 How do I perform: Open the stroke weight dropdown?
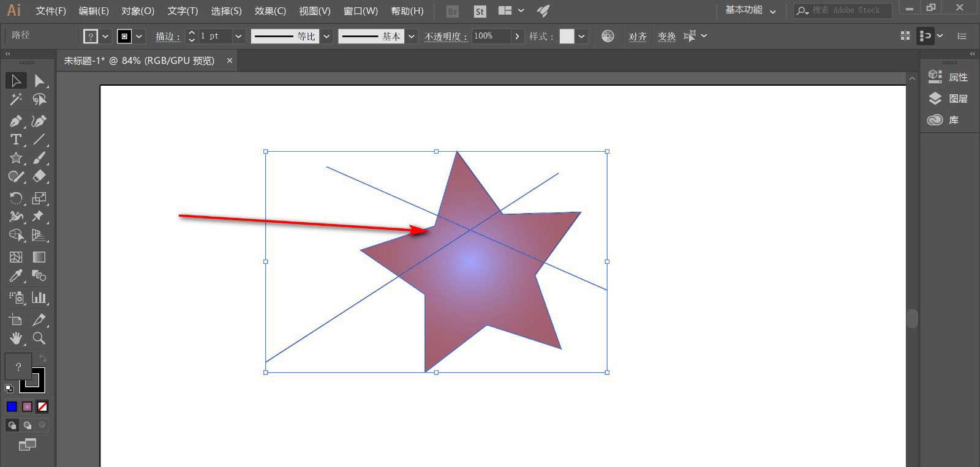coord(238,36)
